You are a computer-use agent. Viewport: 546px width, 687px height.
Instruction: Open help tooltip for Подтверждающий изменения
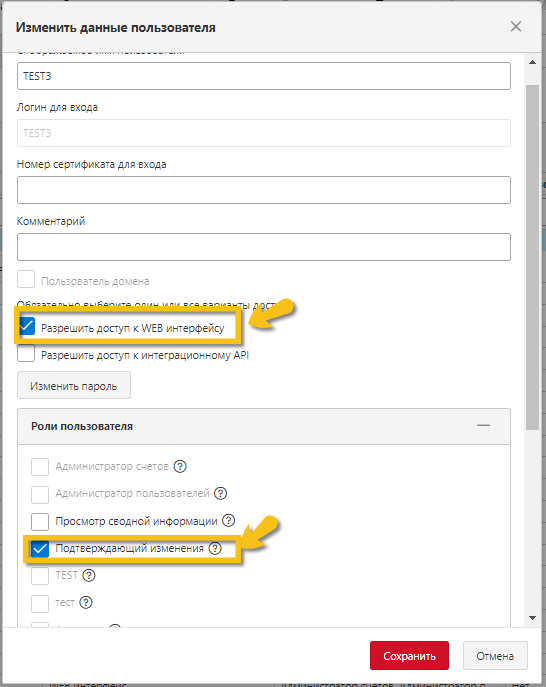pos(215,548)
